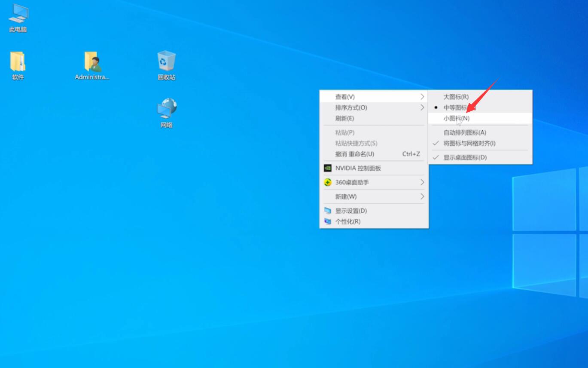This screenshot has height=368, width=588.
Task: Toggle 将图标与网格对齐(I) option
Action: click(x=480, y=143)
